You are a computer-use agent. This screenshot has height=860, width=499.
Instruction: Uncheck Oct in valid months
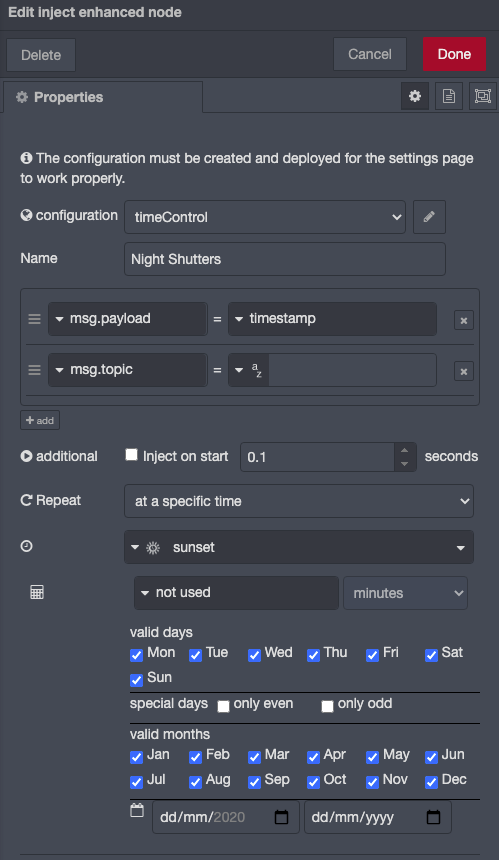tap(313, 782)
